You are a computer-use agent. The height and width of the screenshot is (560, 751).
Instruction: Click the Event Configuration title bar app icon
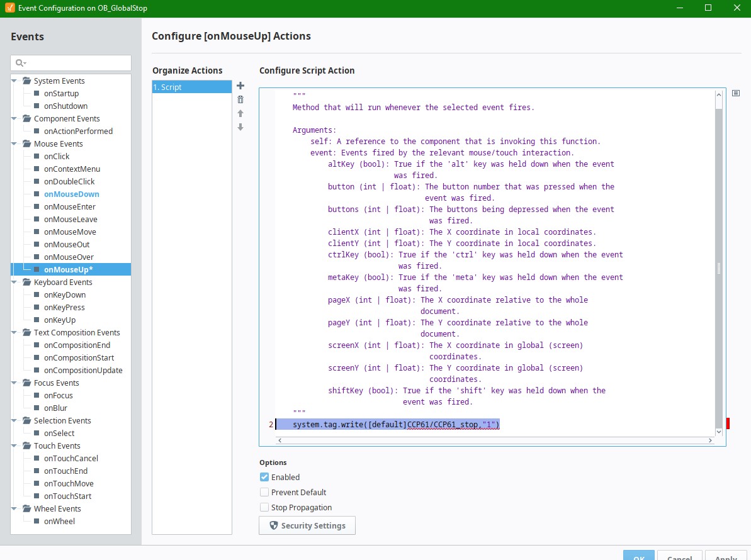coord(9,8)
